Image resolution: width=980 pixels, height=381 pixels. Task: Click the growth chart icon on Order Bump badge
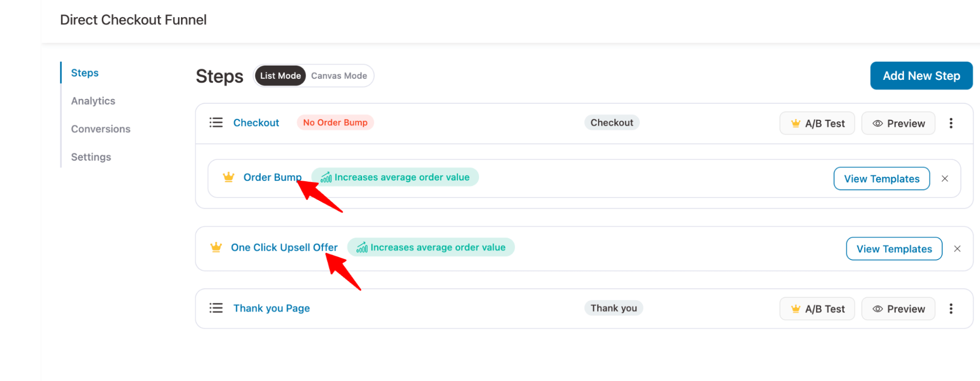click(x=327, y=177)
